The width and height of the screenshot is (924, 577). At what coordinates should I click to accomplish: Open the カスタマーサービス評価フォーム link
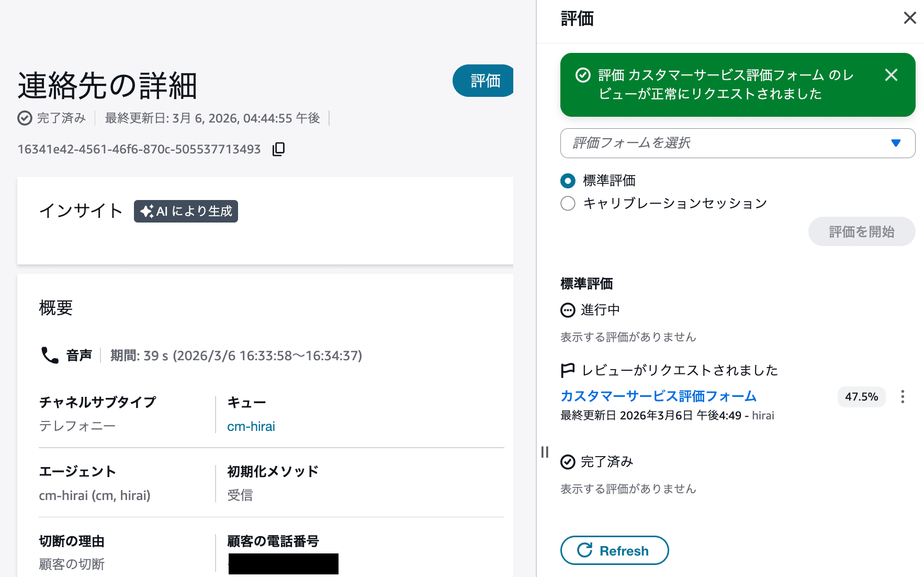658,397
